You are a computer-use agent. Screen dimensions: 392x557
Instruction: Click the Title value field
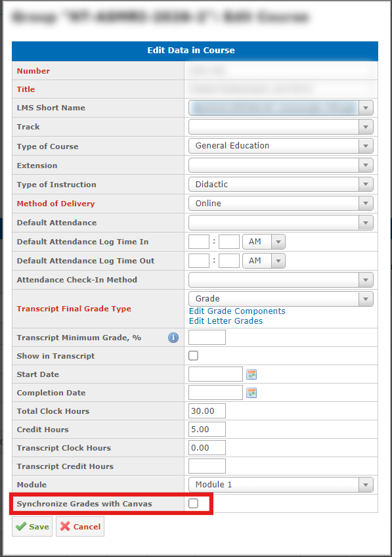[x=281, y=89]
